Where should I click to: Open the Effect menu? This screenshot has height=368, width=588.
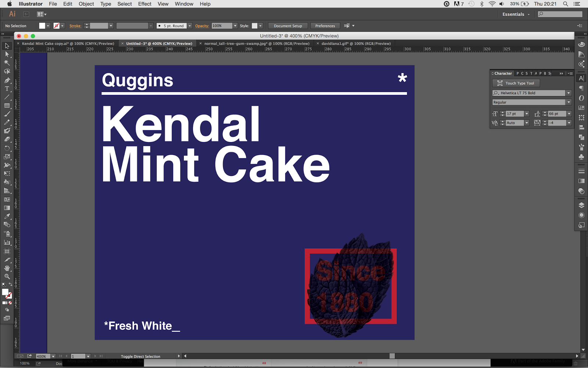point(145,4)
